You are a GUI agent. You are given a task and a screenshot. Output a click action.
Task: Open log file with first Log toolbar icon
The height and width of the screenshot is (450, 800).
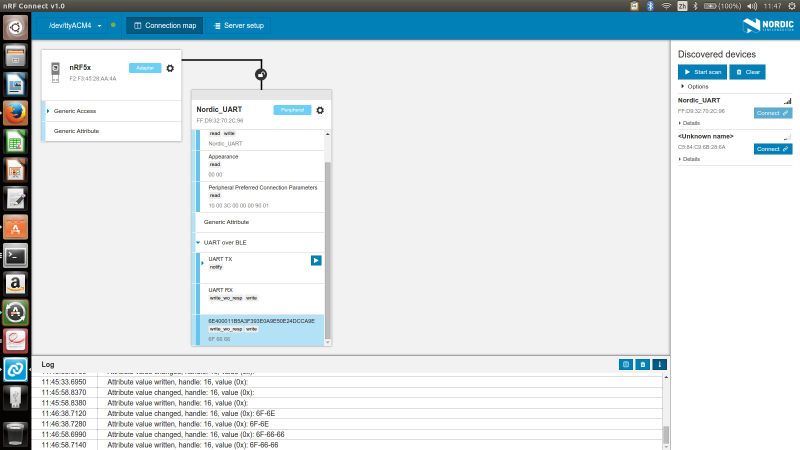pos(626,364)
